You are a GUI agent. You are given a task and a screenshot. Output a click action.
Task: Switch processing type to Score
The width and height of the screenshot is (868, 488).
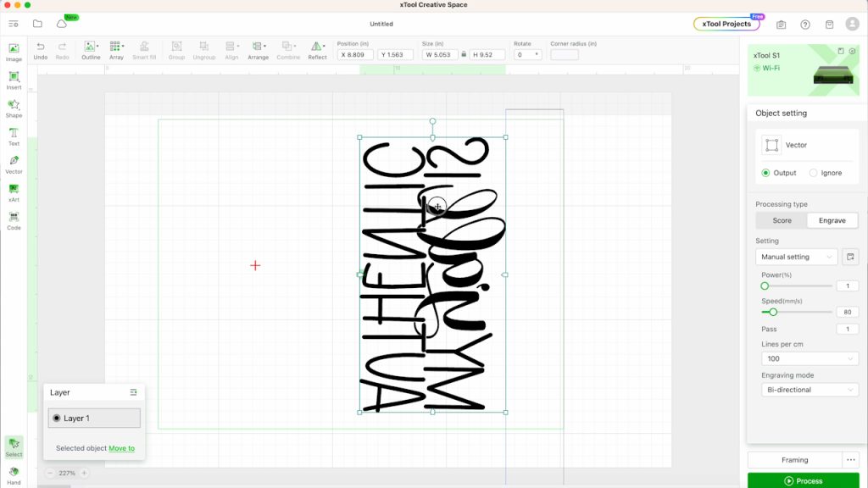pyautogui.click(x=781, y=219)
